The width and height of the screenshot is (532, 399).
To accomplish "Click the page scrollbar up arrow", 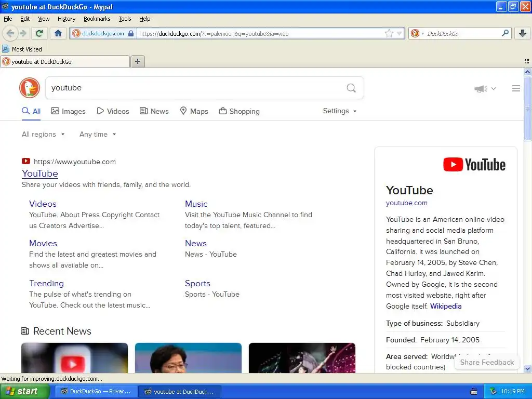I will (527, 72).
